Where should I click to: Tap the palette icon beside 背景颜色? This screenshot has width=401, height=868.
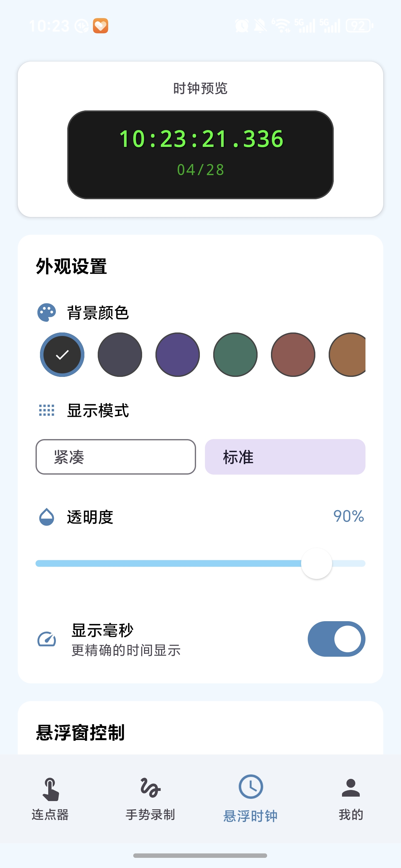[47, 313]
